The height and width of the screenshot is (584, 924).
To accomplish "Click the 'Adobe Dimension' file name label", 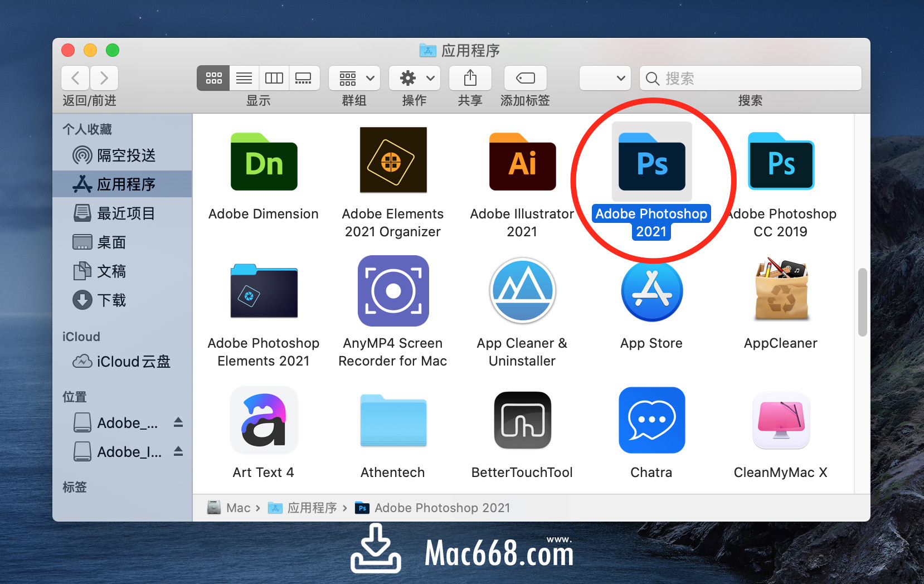I will pos(264,214).
